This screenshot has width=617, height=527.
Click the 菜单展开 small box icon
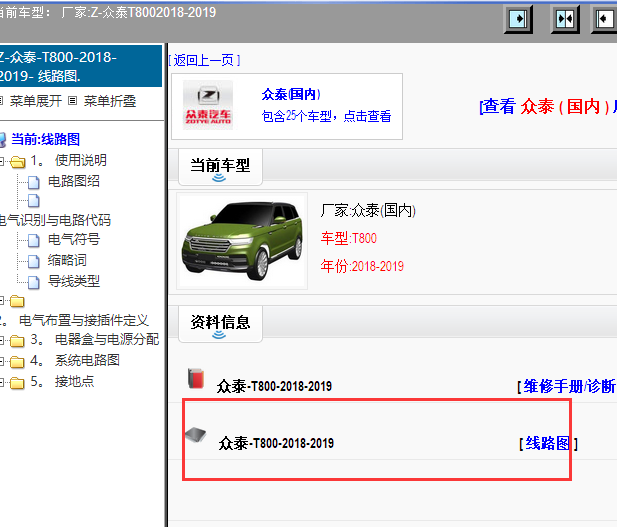coord(1,101)
